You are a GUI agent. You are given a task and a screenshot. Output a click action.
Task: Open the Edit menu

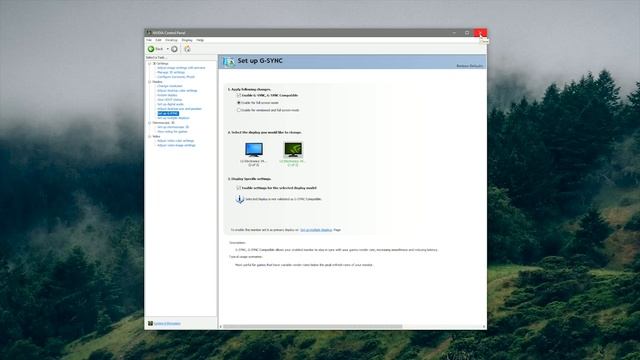click(158, 40)
